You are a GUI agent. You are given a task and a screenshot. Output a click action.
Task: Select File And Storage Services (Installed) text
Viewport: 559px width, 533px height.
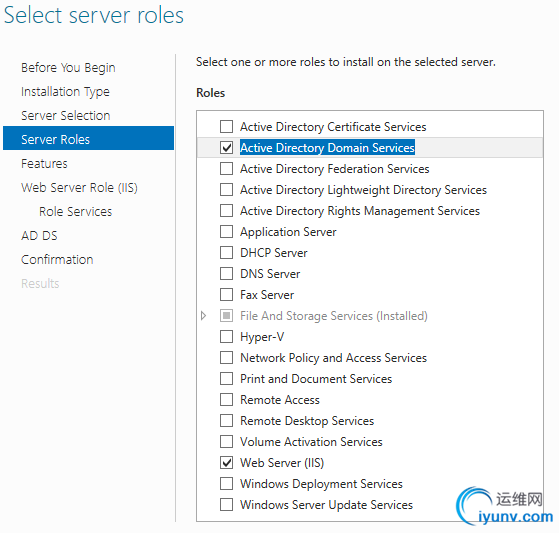(x=334, y=316)
